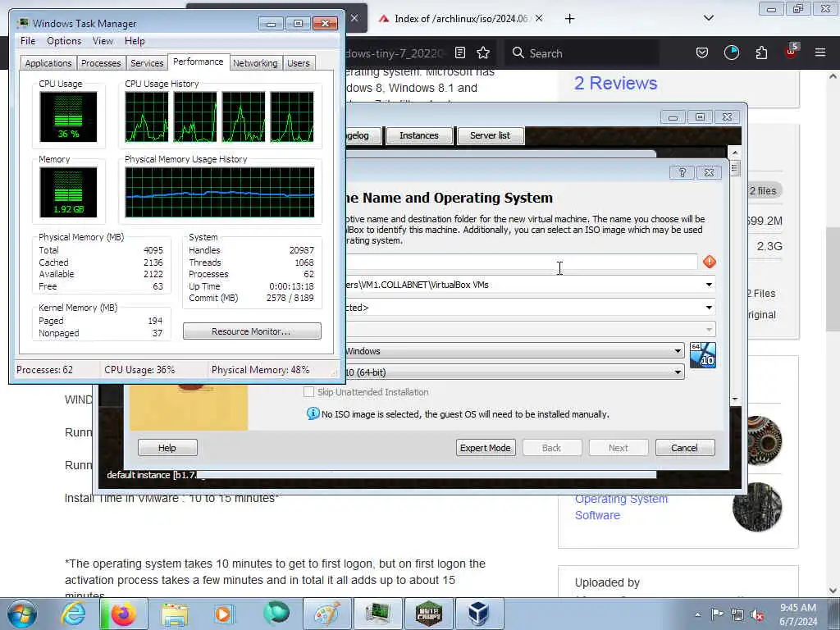Open File menu in Task Manager
Viewport: 840px width, 630px height.
pos(28,41)
